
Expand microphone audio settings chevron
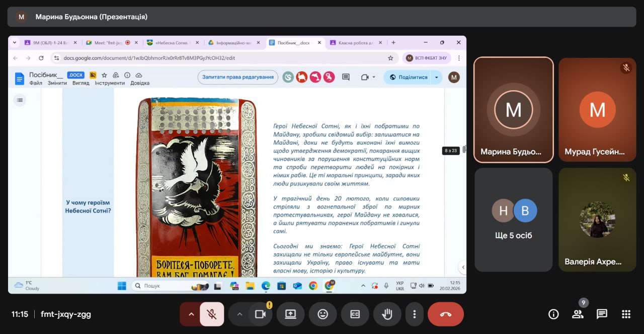pyautogui.click(x=191, y=314)
